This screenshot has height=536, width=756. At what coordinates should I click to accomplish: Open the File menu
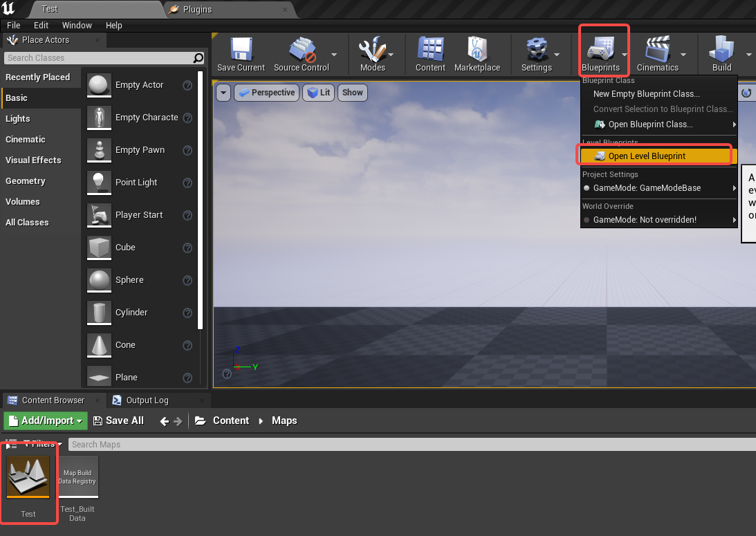[x=14, y=25]
